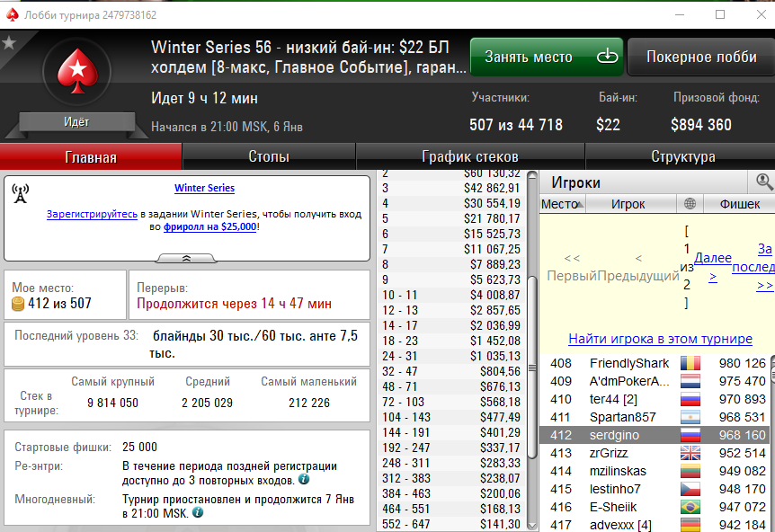Viewport: 775px width, 532px height.
Task: Click the search players magnifier icon
Action: coord(764,182)
